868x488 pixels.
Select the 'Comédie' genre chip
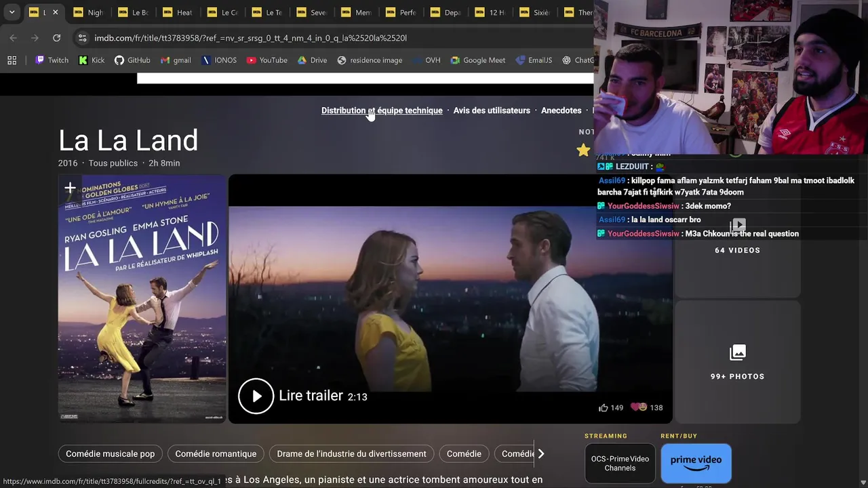tap(464, 454)
